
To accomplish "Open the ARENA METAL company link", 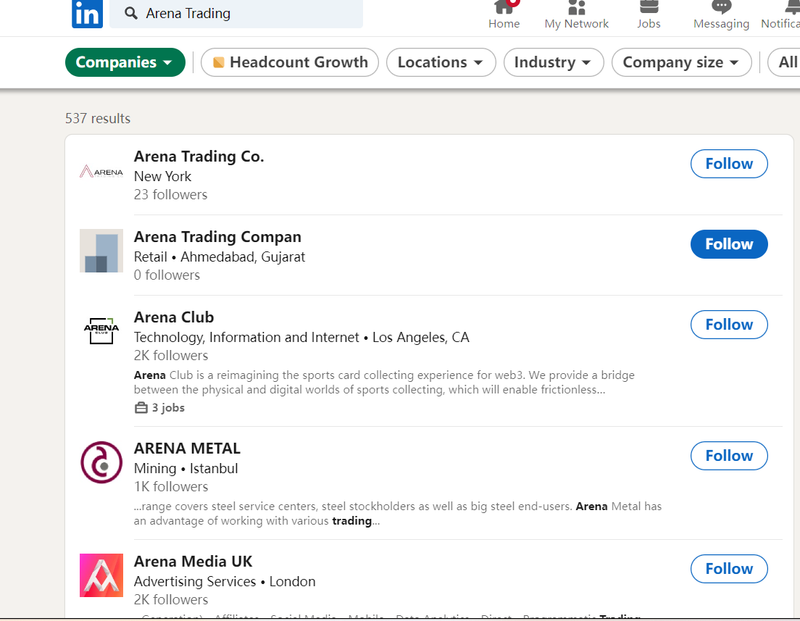I will pyautogui.click(x=187, y=449).
